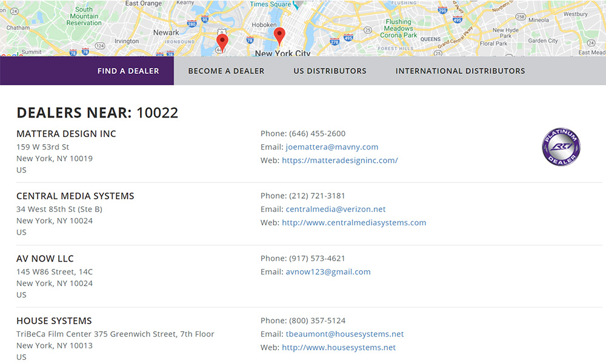Image resolution: width=606 pixels, height=364 pixels.
Task: Email avnow123@gmail.com
Action: pyautogui.click(x=328, y=272)
